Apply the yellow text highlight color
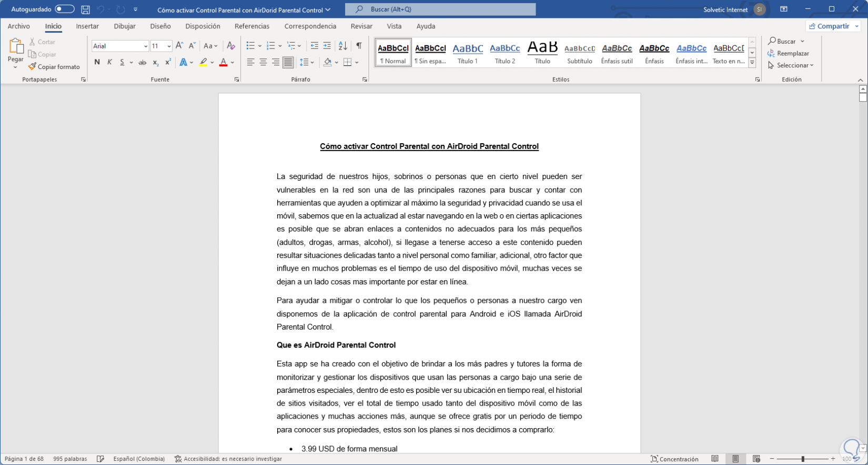This screenshot has height=465, width=868. click(203, 62)
